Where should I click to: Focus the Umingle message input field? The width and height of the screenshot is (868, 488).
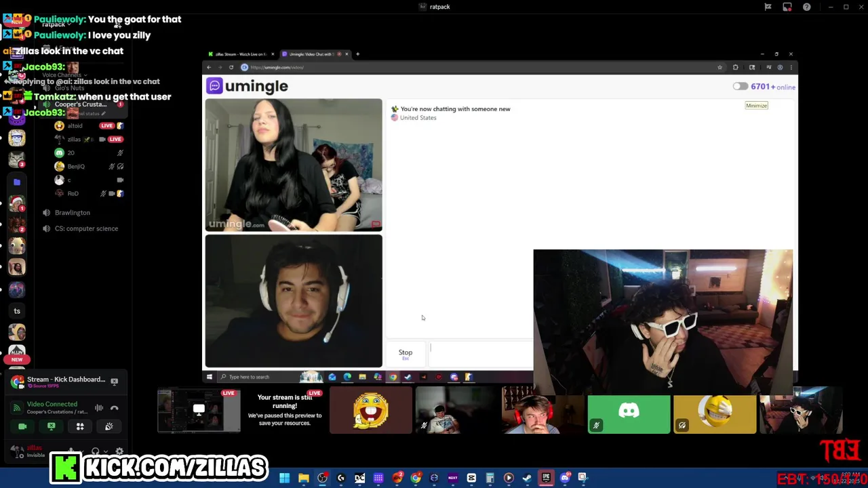point(480,353)
